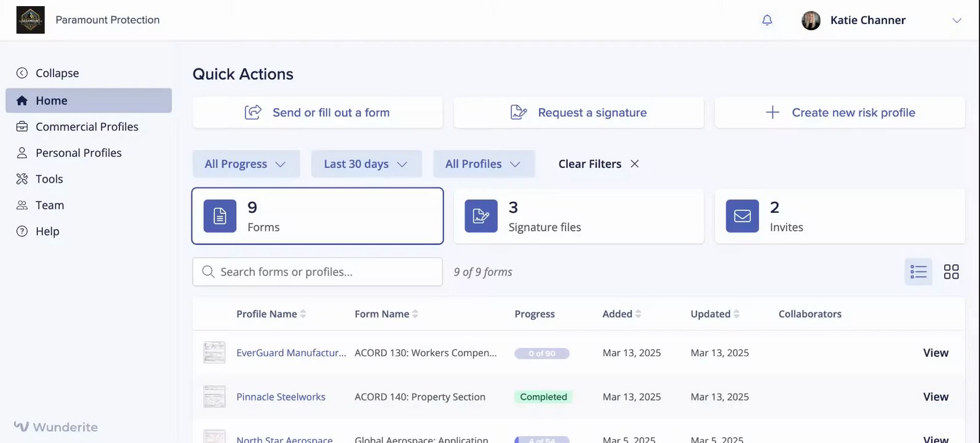Open the Help page
The height and width of the screenshot is (443, 980).
click(x=47, y=231)
